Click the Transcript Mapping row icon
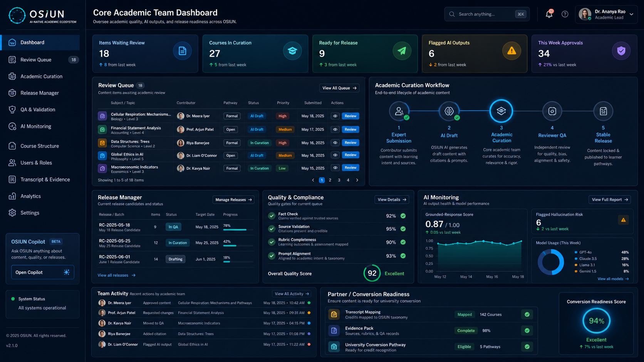 click(334, 314)
